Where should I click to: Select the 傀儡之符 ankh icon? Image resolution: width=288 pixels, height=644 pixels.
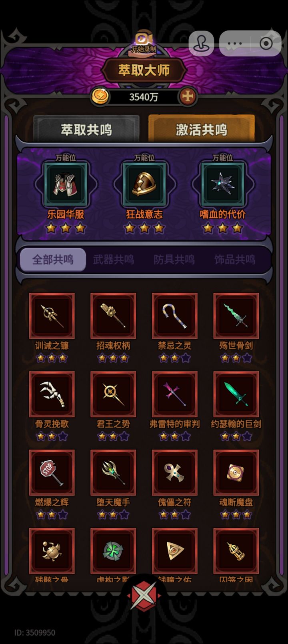point(175,473)
